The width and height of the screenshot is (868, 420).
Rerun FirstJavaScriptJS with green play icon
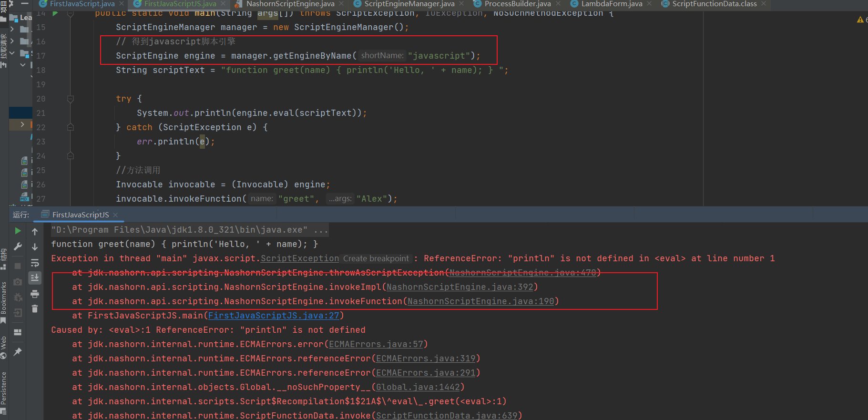click(x=18, y=231)
